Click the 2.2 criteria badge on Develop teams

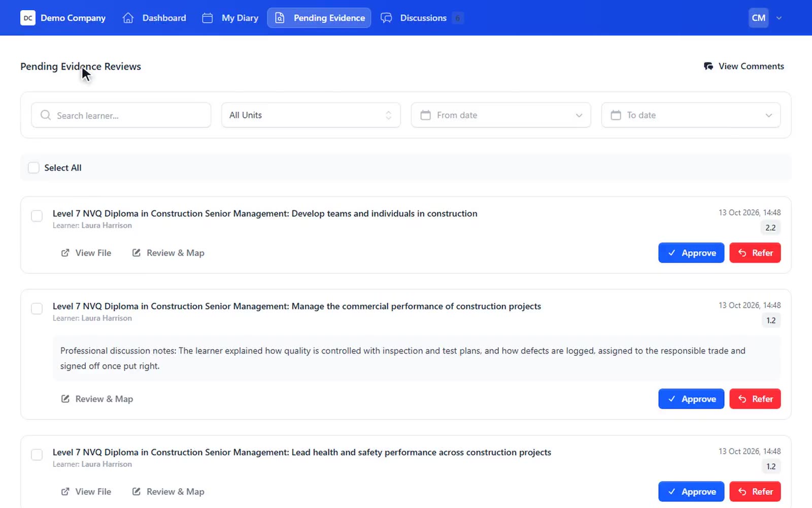click(x=770, y=228)
